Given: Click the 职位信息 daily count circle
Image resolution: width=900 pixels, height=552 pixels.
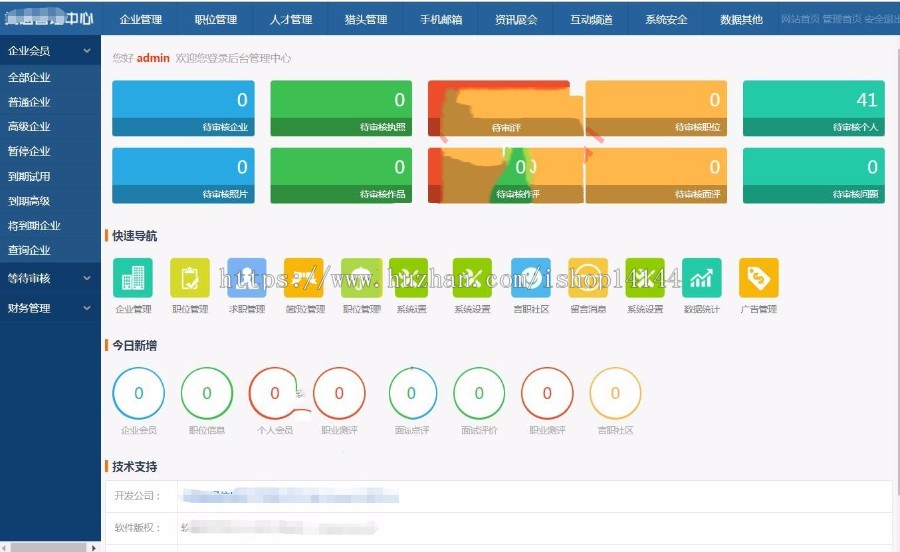Looking at the screenshot, I should coord(207,393).
